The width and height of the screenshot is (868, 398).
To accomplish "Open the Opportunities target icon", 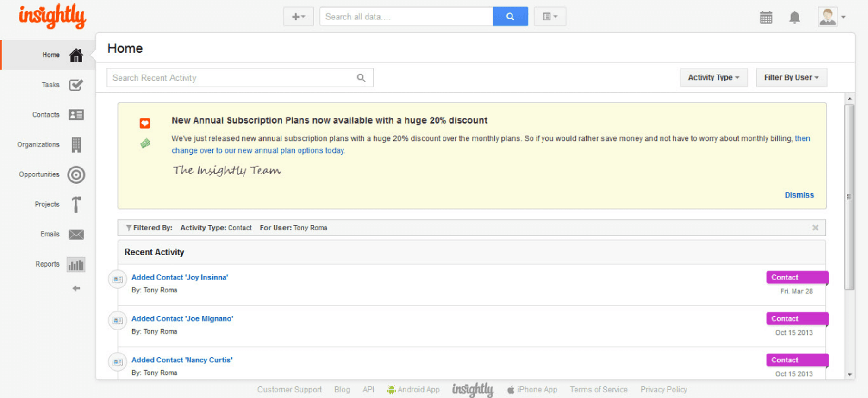I will 76,175.
